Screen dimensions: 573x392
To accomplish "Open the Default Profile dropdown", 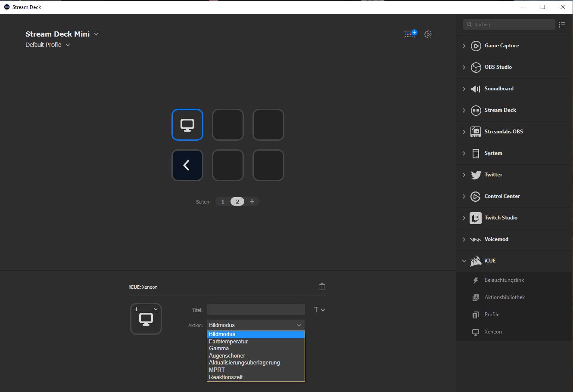I will click(x=68, y=45).
